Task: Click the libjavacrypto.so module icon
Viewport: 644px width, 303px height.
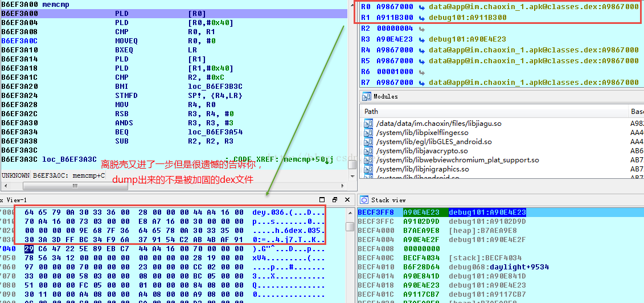Action: [368, 151]
